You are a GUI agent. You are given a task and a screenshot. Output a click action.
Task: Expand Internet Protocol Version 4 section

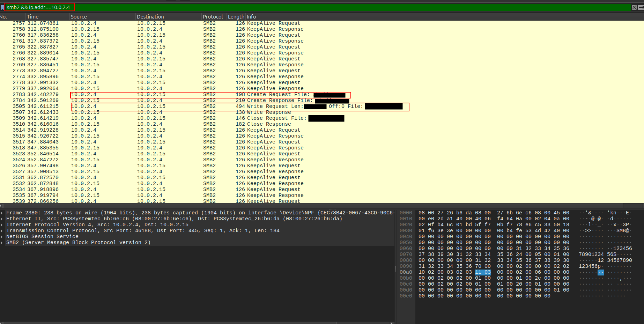2,225
